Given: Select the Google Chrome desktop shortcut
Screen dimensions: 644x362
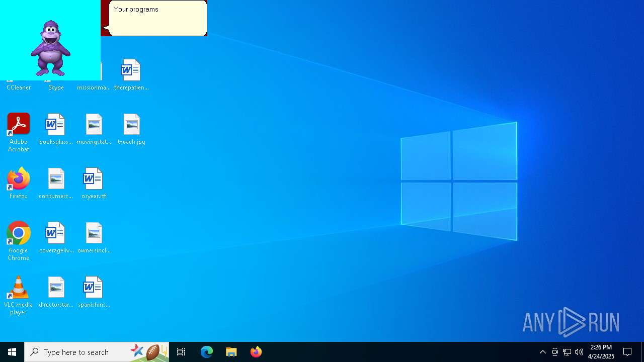Looking at the screenshot, I should tap(18, 241).
